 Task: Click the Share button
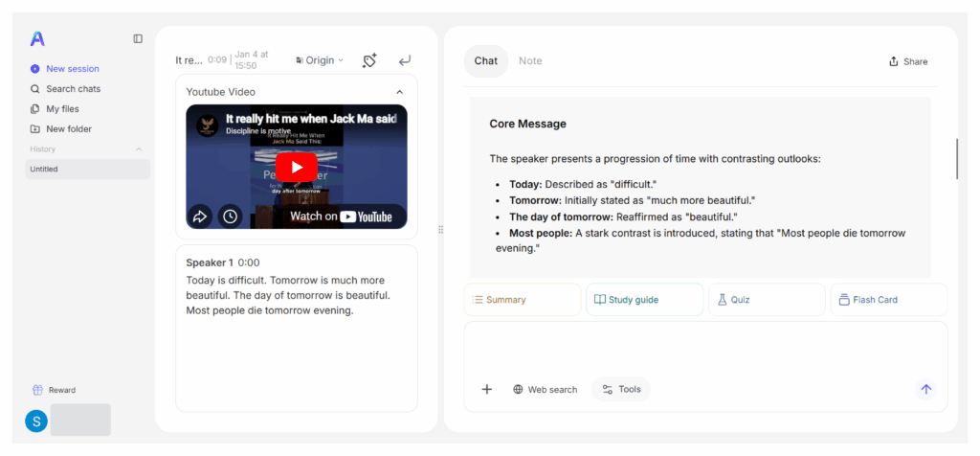908,61
